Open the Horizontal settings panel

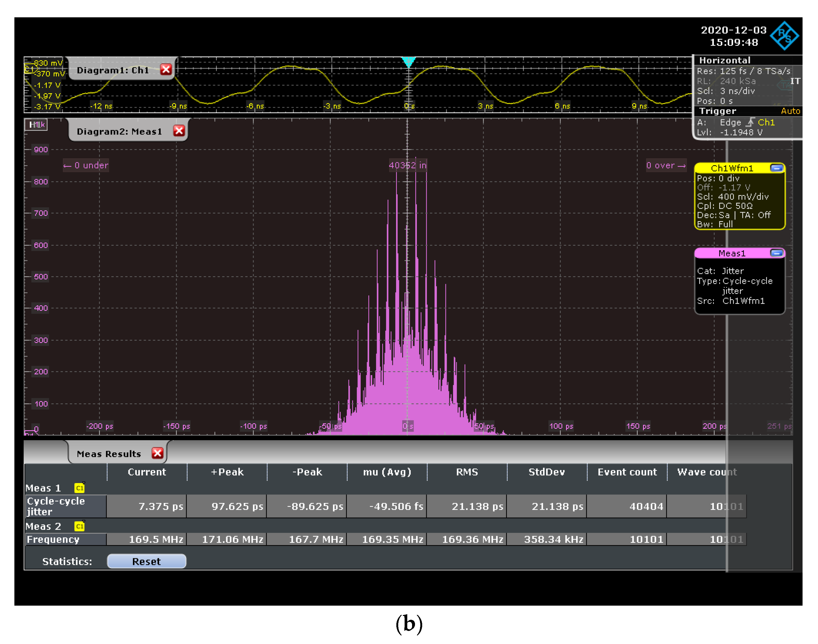click(725, 60)
